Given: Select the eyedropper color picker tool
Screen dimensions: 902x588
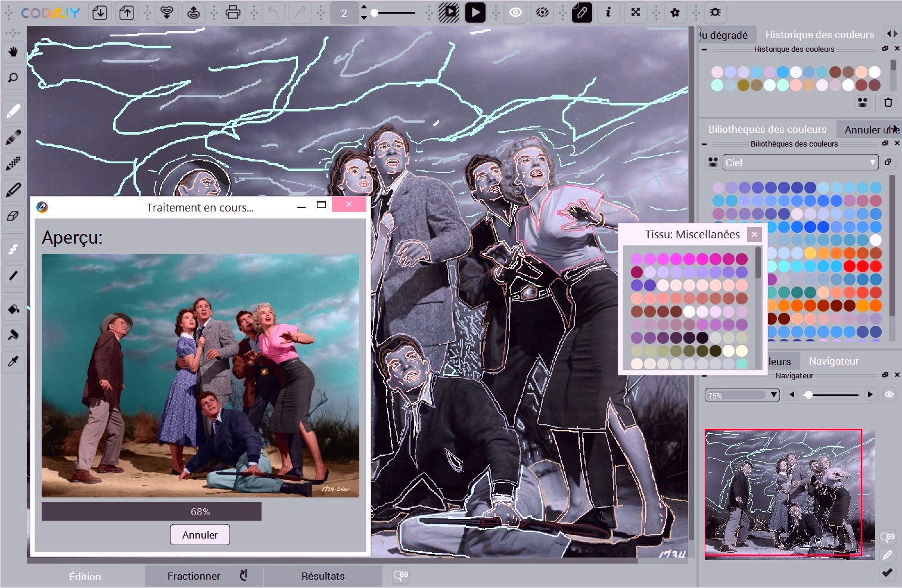Looking at the screenshot, I should coord(13,361).
